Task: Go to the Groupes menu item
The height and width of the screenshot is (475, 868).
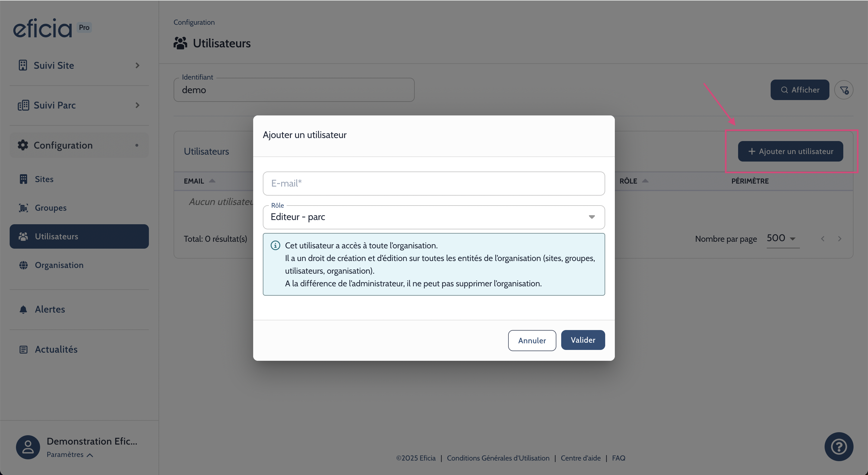Action: pyautogui.click(x=51, y=208)
